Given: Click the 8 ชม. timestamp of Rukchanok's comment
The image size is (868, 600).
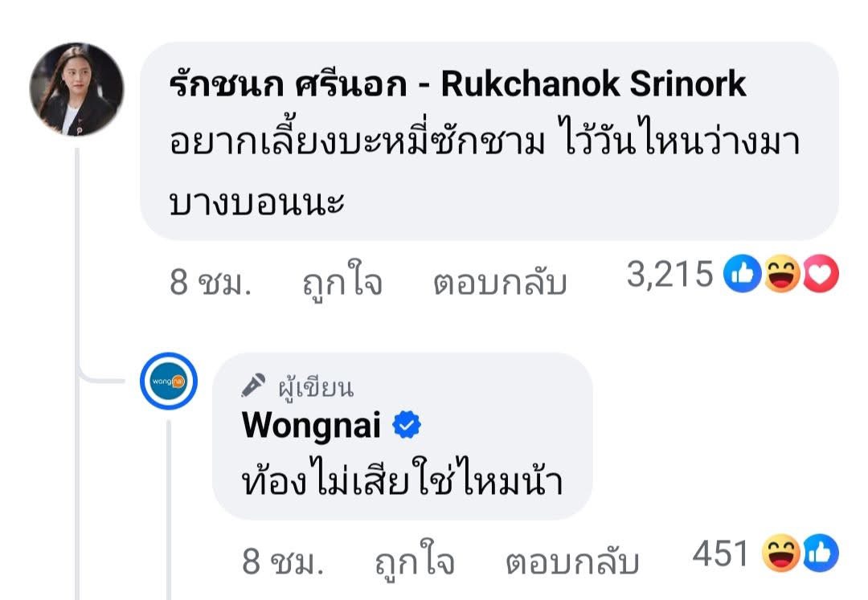Looking at the screenshot, I should click(211, 283).
